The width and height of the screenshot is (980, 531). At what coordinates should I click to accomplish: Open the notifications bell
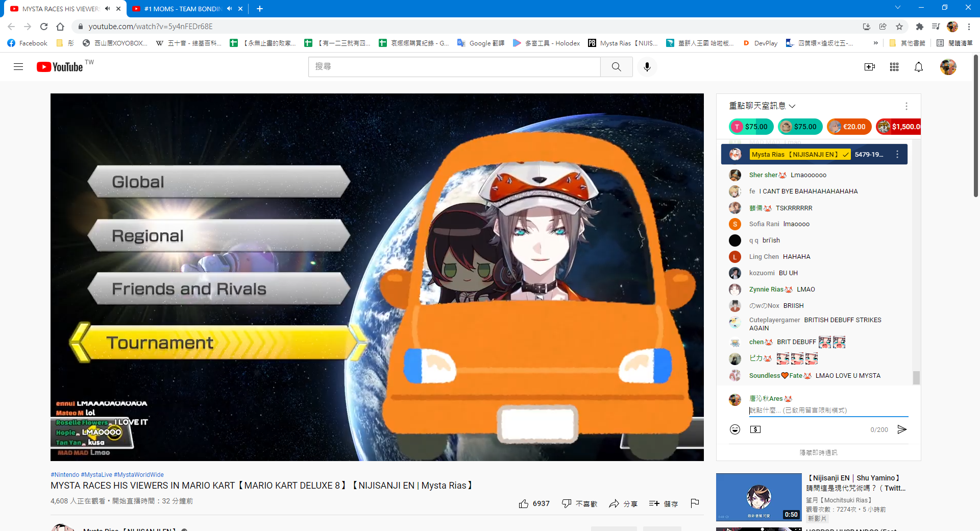[919, 67]
